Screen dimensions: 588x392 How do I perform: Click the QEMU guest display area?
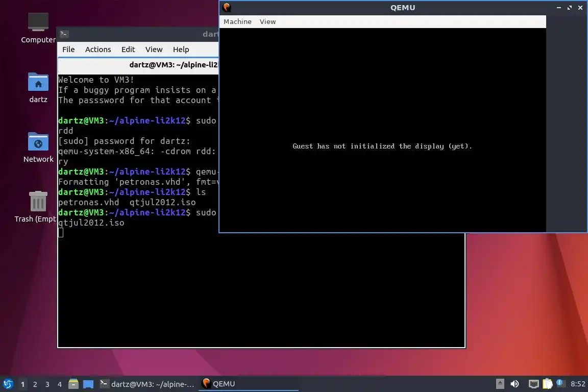click(x=382, y=130)
